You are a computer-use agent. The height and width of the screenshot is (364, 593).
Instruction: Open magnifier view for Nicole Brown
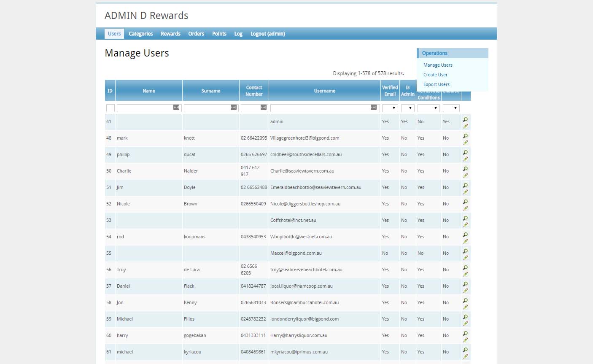(x=465, y=202)
